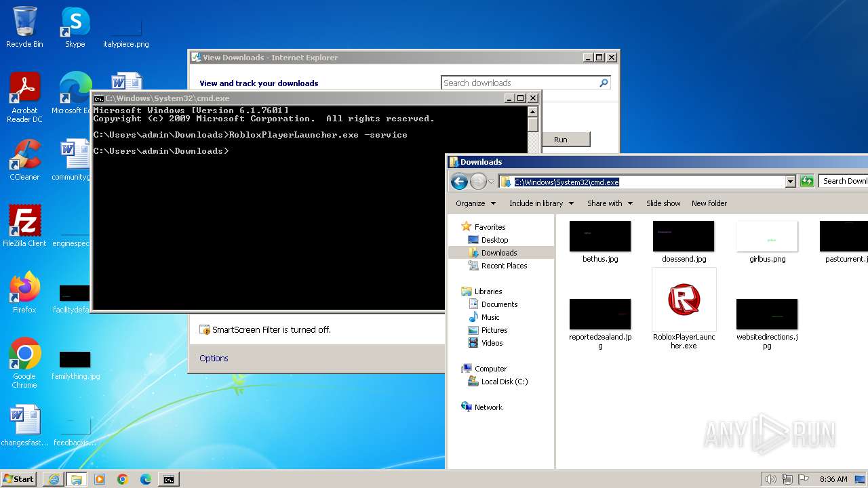Click New folder in explorer toolbar
The height and width of the screenshot is (488, 868).
pos(709,203)
